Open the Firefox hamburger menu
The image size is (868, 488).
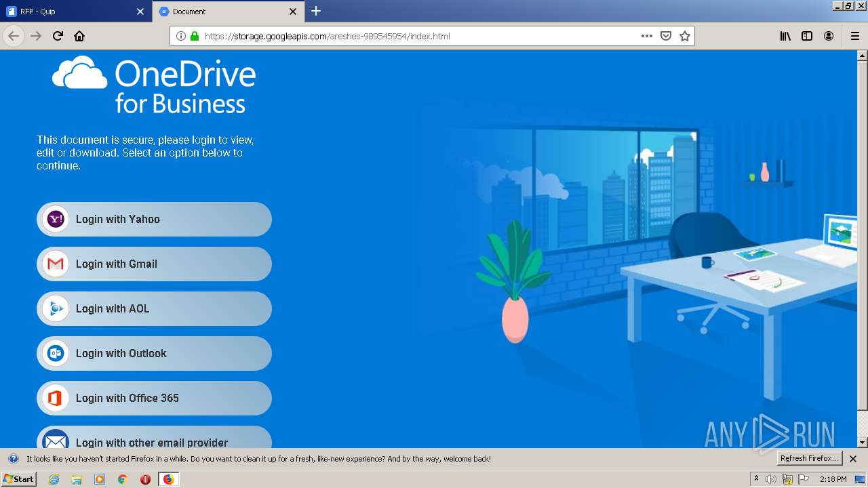pyautogui.click(x=855, y=36)
